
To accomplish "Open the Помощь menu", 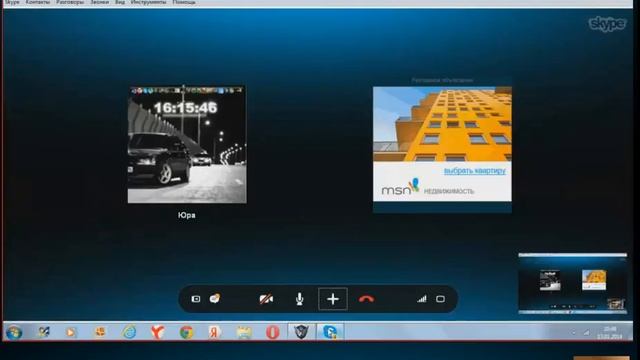I will [184, 2].
